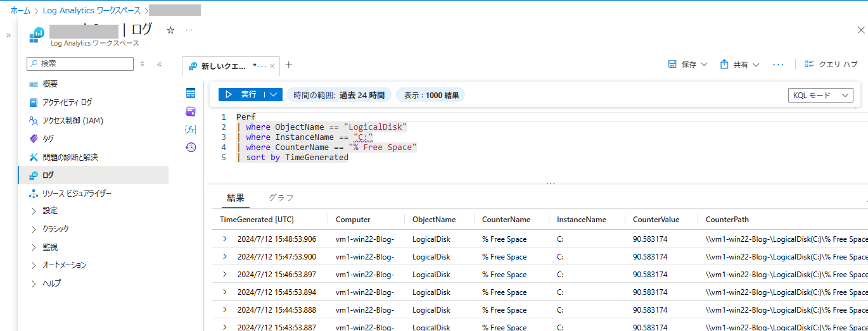Viewport: 868px width, 331px height.
Task: Close the 新しいクエリ tab
Action: (272, 66)
